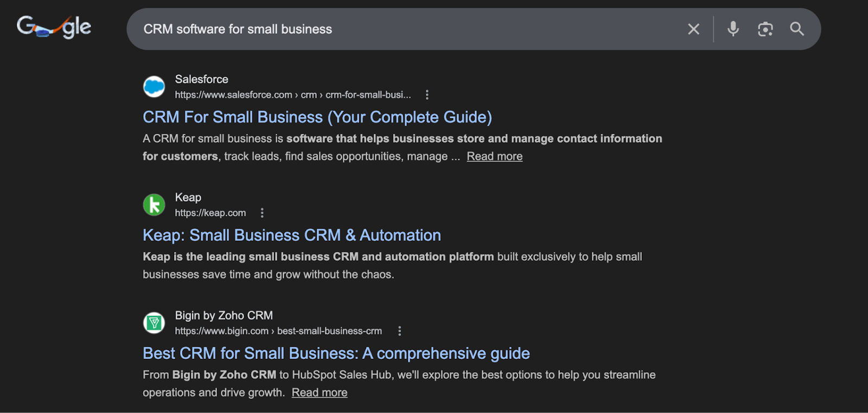
Task: Click Read more on the Salesforce snippet
Action: [495, 156]
